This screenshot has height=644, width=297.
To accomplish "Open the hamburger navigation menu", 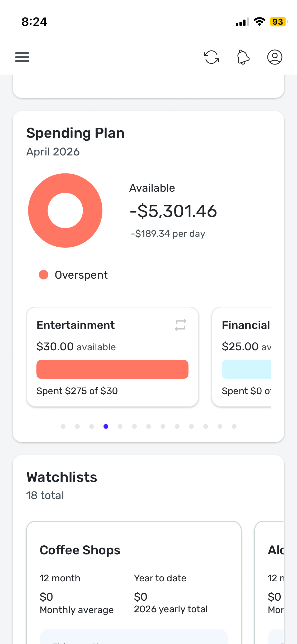I will (22, 57).
